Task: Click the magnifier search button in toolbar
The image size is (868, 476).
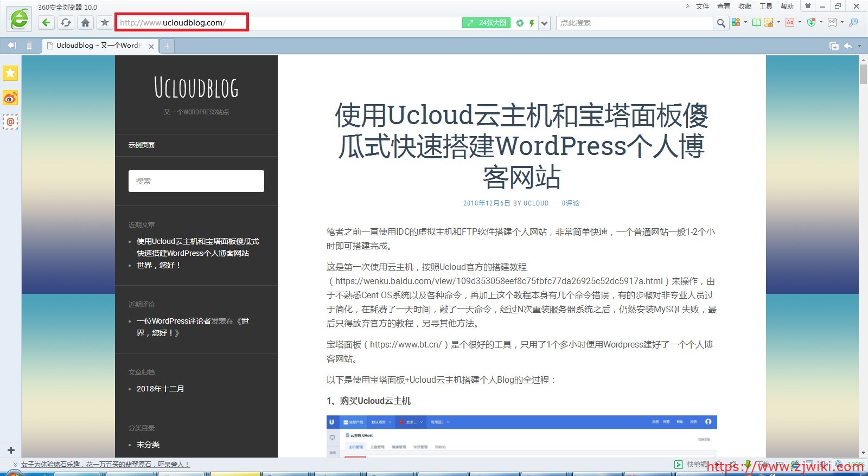Action: (720, 23)
